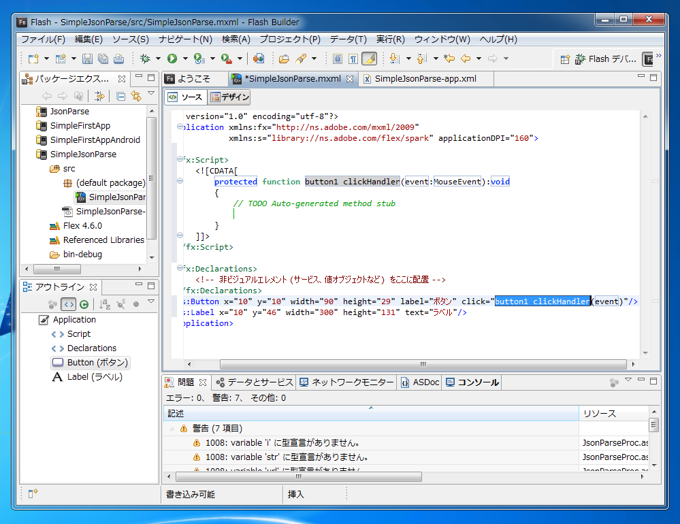Toggle the Outline filter dot icon

point(136,305)
